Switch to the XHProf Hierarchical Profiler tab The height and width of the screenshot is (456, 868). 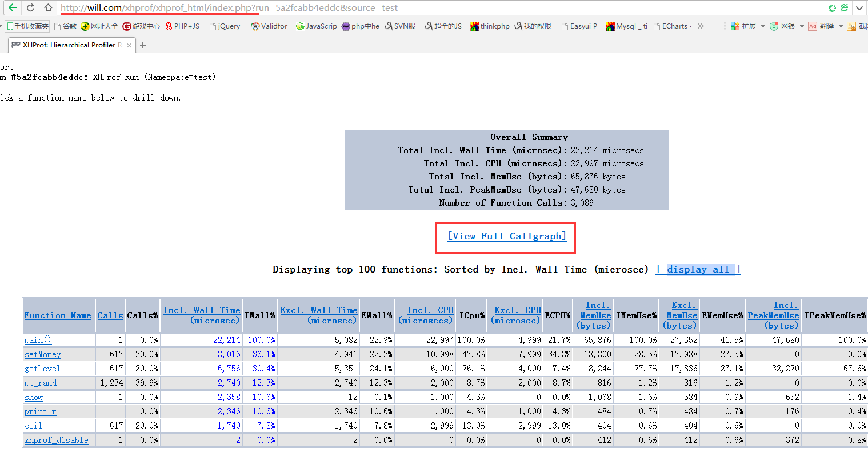point(69,45)
